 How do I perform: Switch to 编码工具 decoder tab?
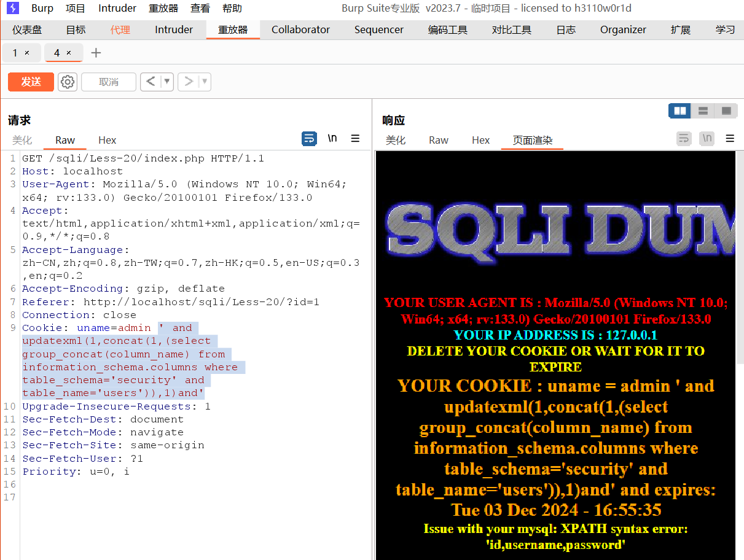click(x=448, y=29)
